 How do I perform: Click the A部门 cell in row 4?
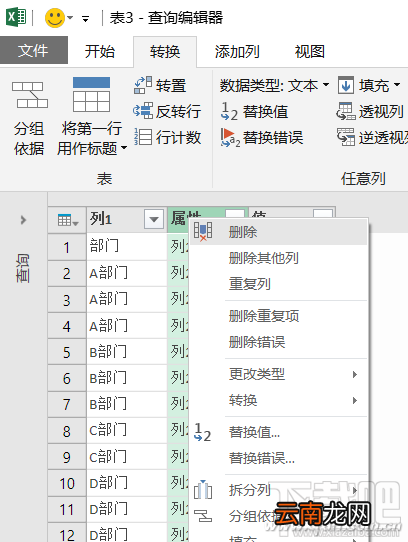(x=127, y=326)
